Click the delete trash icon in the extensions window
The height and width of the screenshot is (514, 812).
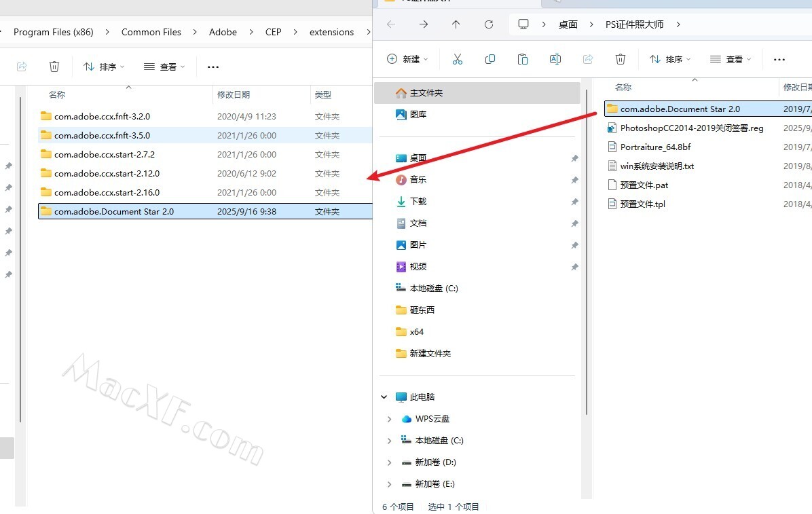[54, 67]
